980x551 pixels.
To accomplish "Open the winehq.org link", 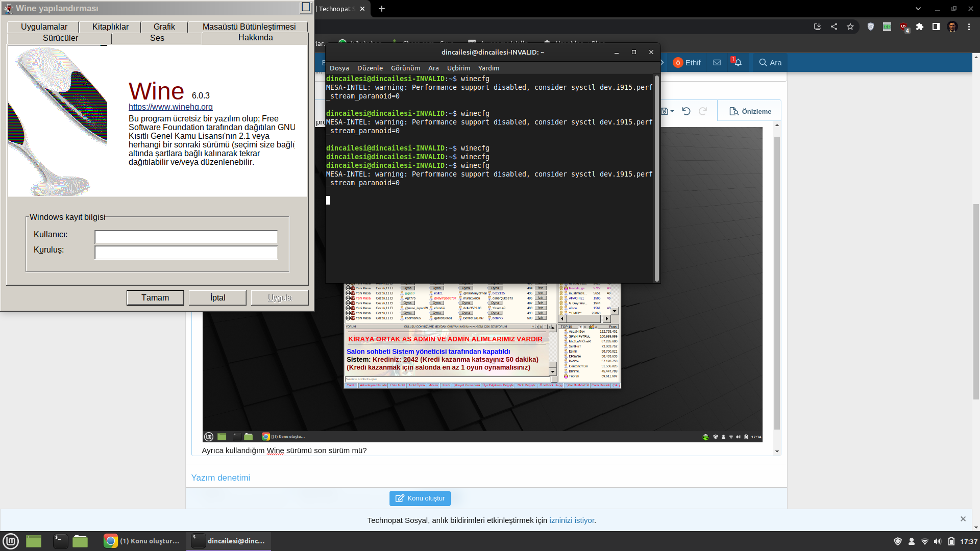I will [x=170, y=107].
